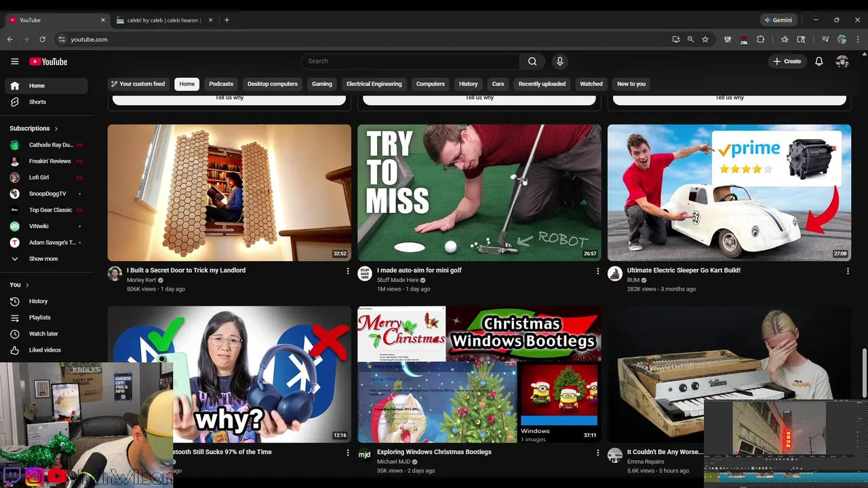
Task: Open Secret Door video thumbnail
Action: [229, 192]
